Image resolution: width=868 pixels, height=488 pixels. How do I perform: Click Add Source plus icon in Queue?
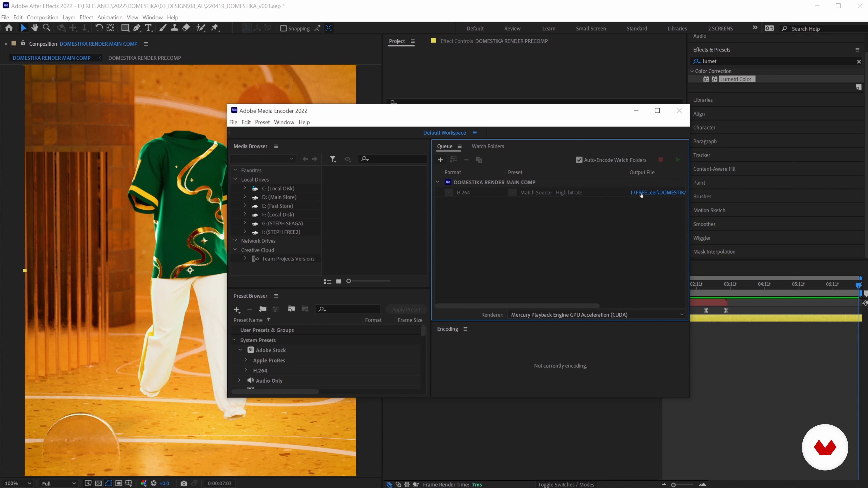click(440, 160)
